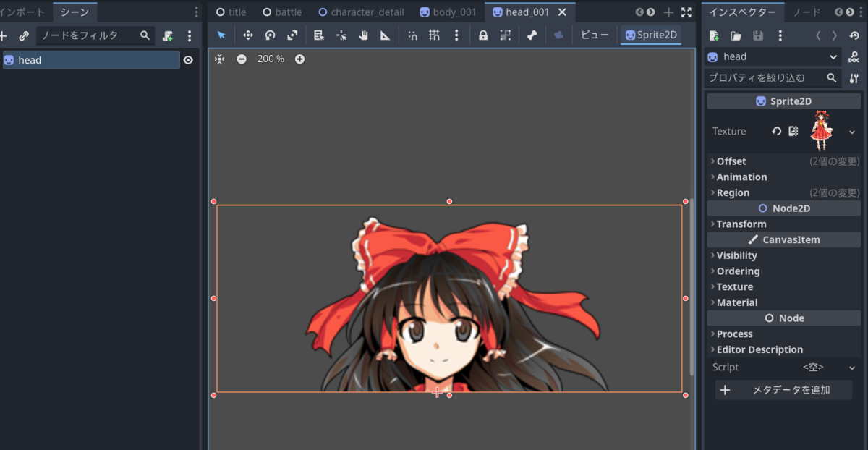
Task: Toggle grid snapping in viewport toolbar
Action: click(x=434, y=35)
